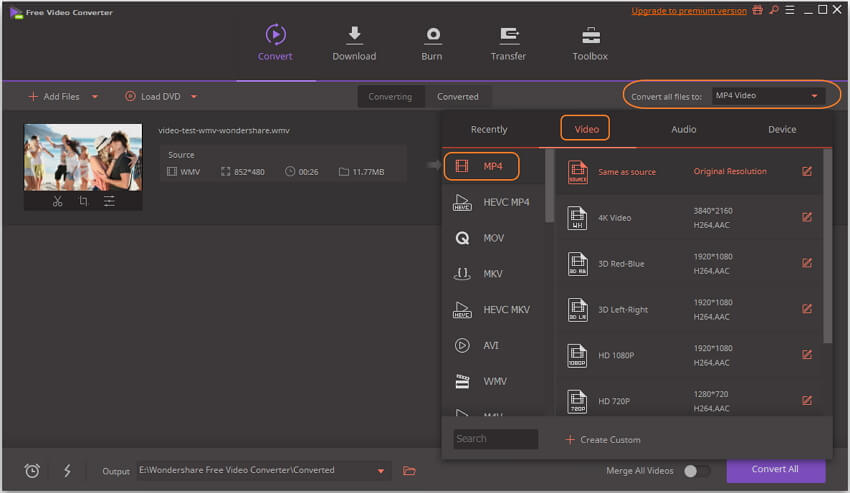
Task: Open effect settings sliders icon under thumbnail
Action: pos(109,201)
